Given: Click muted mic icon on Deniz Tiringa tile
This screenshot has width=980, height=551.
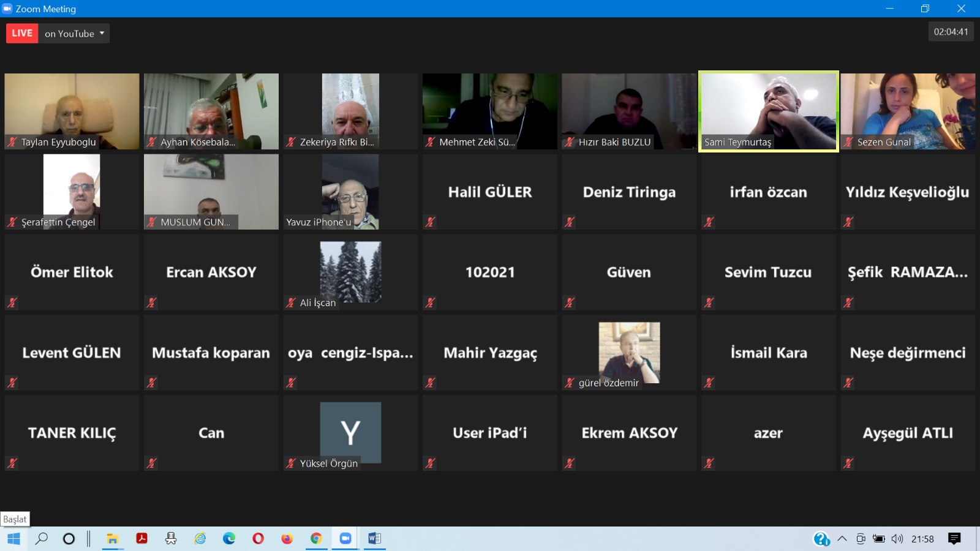Looking at the screenshot, I should (x=570, y=222).
